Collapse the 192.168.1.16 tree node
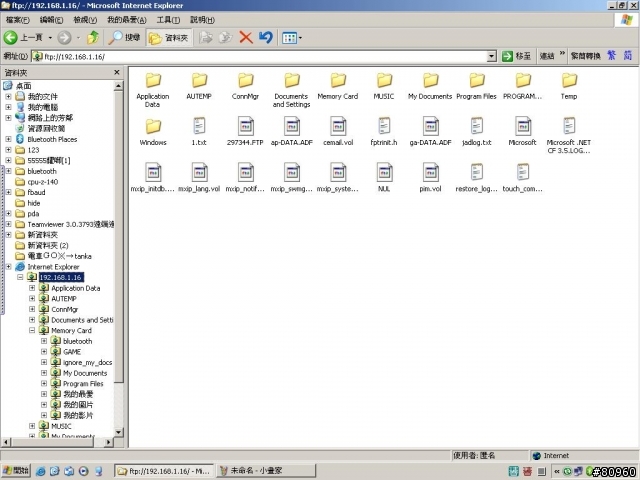The image size is (640, 480). pos(20,277)
